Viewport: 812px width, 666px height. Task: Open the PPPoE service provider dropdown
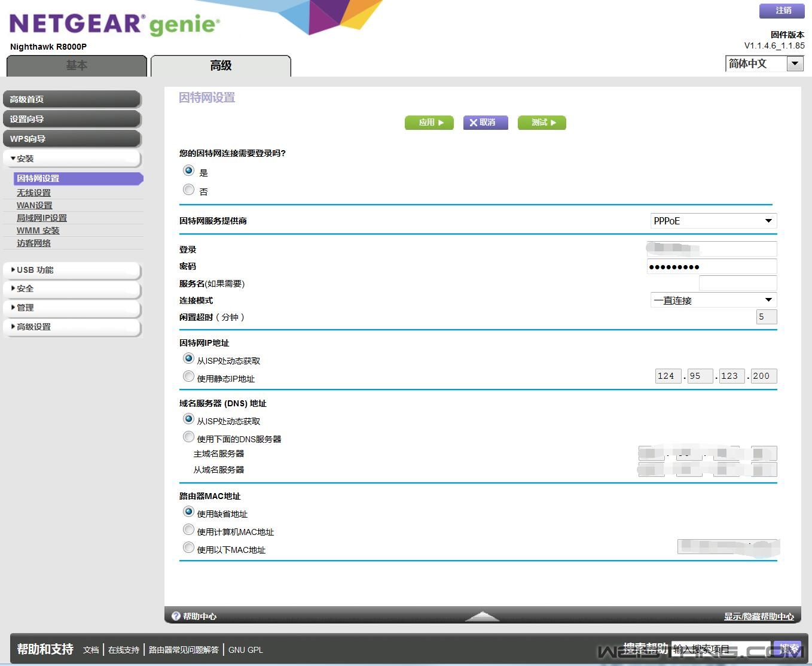tap(713, 221)
